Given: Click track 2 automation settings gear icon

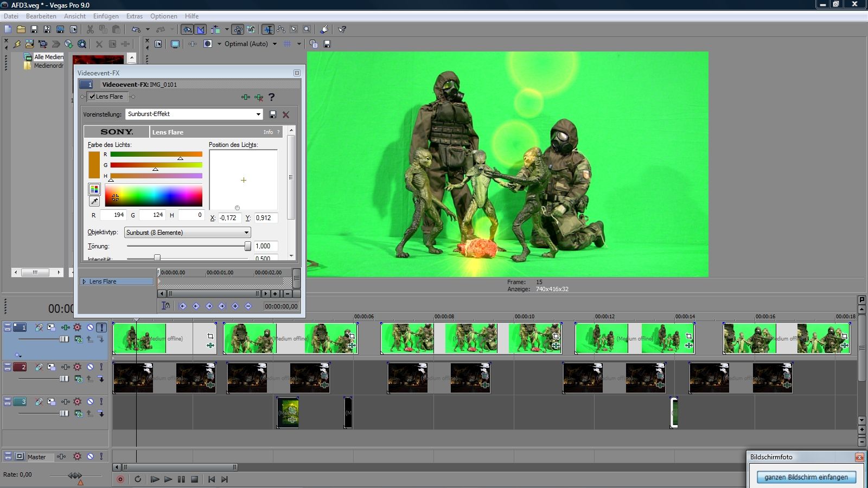Looking at the screenshot, I should pos(77,367).
